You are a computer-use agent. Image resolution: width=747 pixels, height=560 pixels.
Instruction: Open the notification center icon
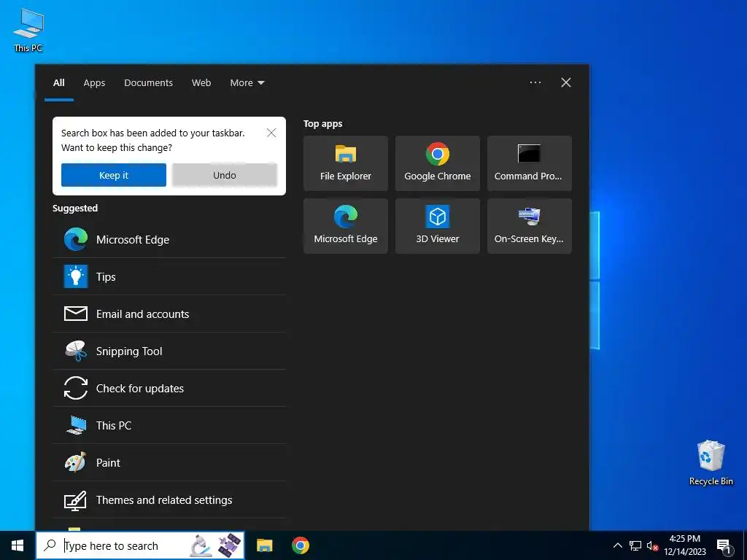tap(724, 546)
